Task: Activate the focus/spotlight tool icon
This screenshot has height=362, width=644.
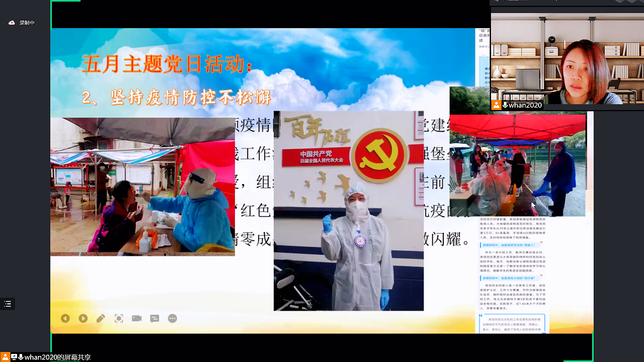Action: pos(119,318)
